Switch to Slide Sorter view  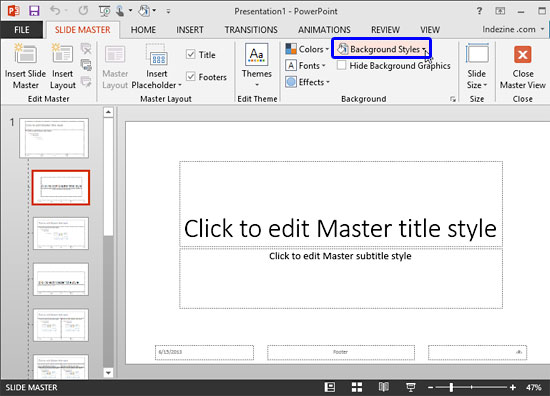[357, 387]
